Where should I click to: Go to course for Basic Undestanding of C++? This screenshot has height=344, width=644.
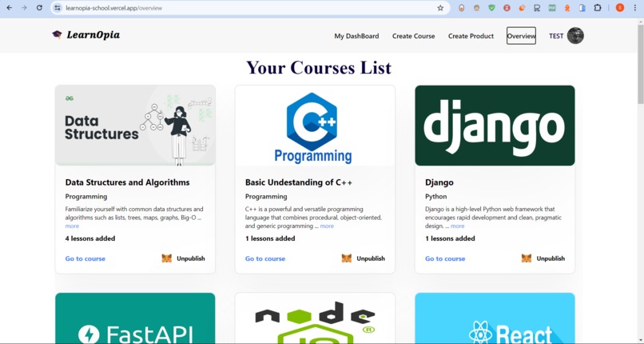click(265, 258)
